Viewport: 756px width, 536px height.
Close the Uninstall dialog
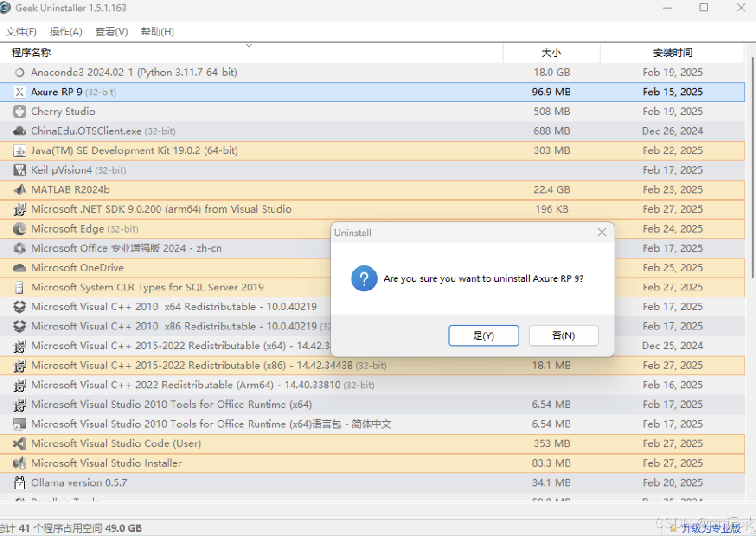tap(602, 233)
